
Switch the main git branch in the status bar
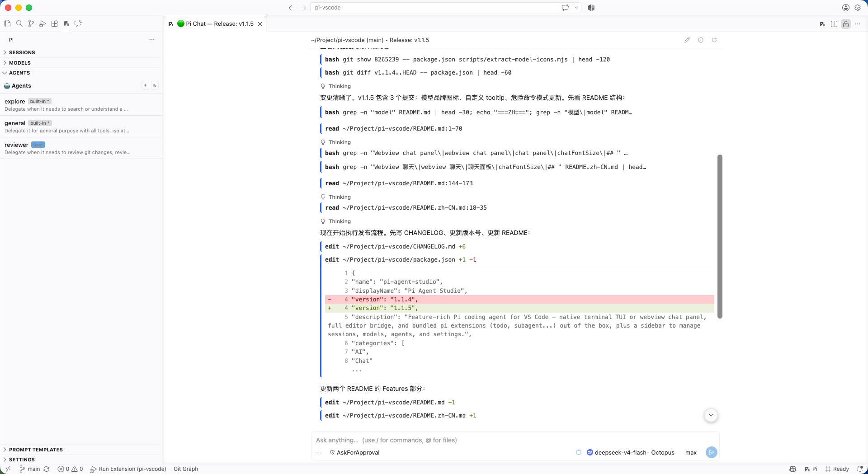30,469
